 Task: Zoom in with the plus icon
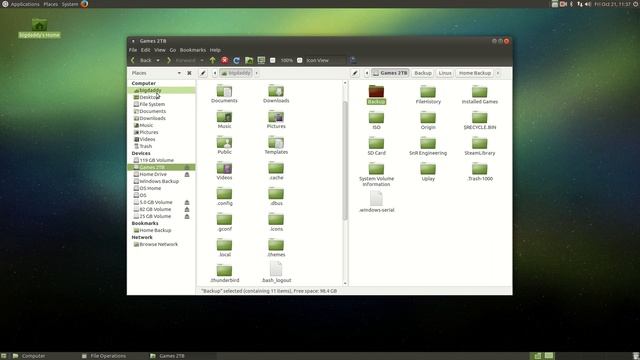pos(300,60)
